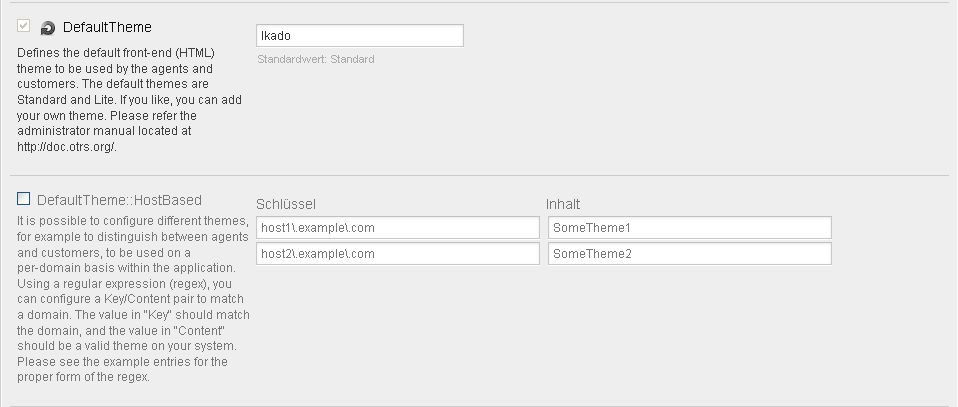Click the separator line above DefaultTheme::HostBased
The height and width of the screenshot is (407, 958).
tap(479, 175)
